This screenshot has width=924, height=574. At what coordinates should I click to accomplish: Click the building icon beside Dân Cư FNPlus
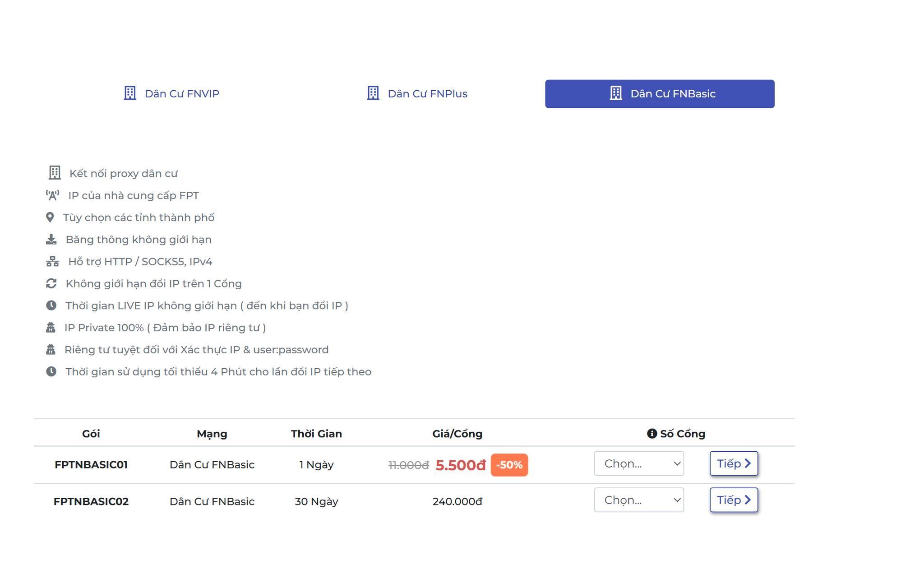pos(373,93)
